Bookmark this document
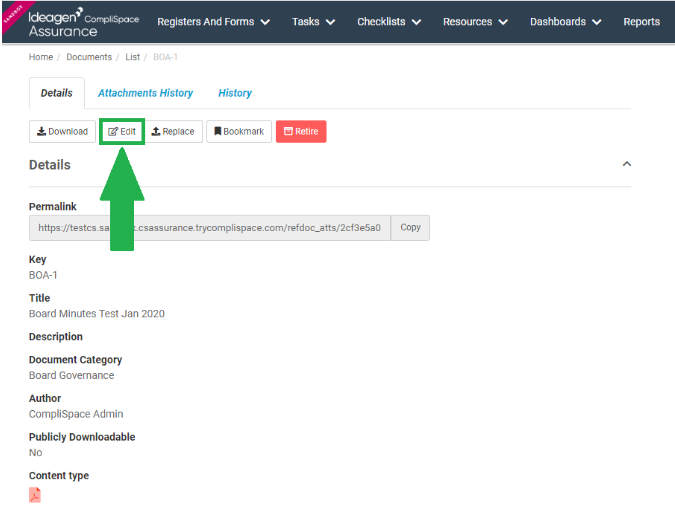Image resolution: width=675 pixels, height=509 pixels. click(239, 131)
